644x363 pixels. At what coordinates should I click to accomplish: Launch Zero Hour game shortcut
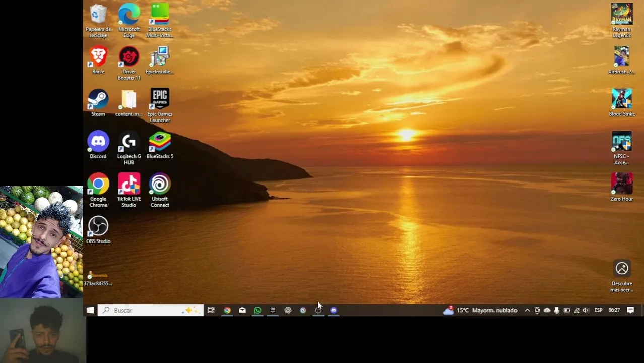pyautogui.click(x=622, y=188)
